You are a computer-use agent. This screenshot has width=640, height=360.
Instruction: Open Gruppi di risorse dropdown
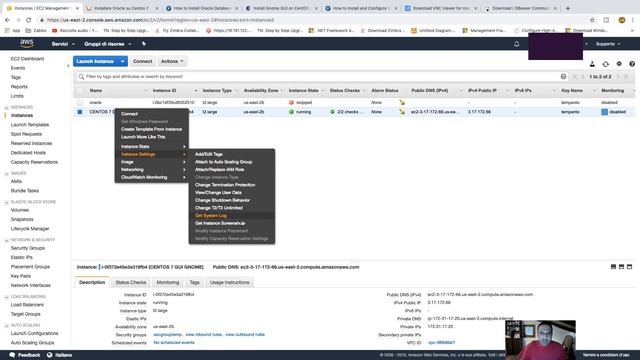[108, 44]
